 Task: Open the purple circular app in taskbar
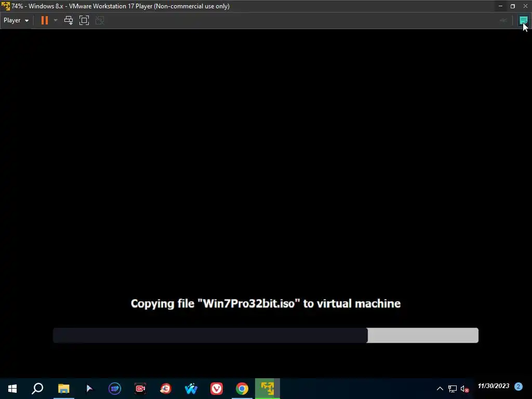click(115, 389)
